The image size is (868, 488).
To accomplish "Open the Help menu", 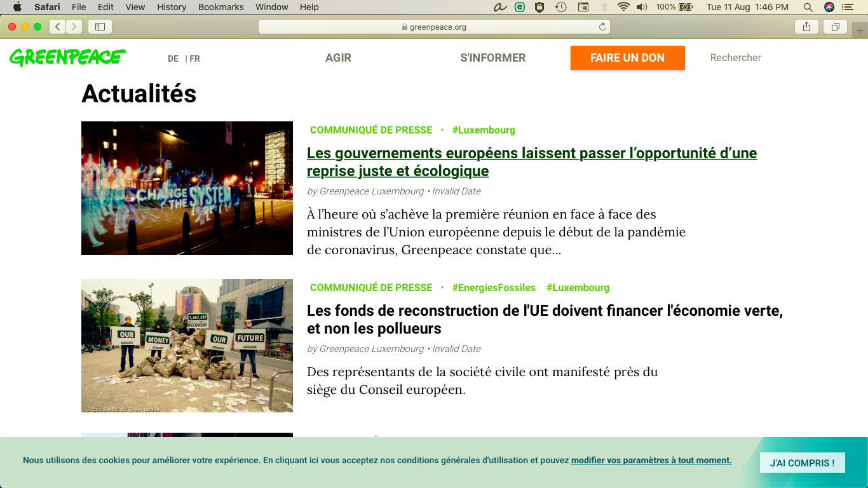I will click(x=309, y=7).
